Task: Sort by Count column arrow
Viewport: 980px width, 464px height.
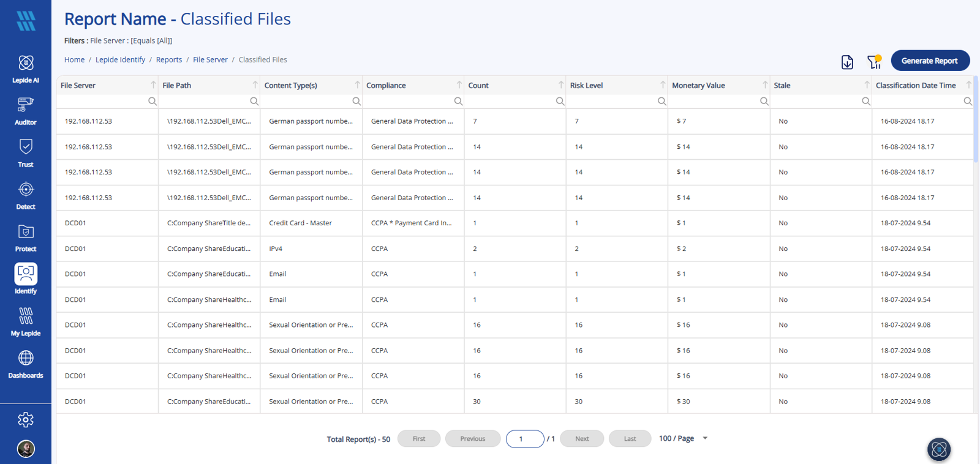Action: tap(561, 84)
